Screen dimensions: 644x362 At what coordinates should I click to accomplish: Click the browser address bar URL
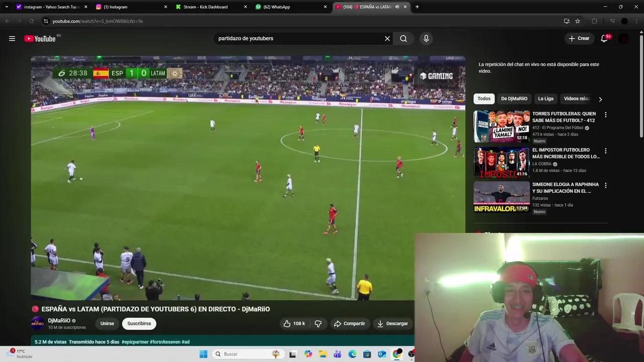coord(98,21)
